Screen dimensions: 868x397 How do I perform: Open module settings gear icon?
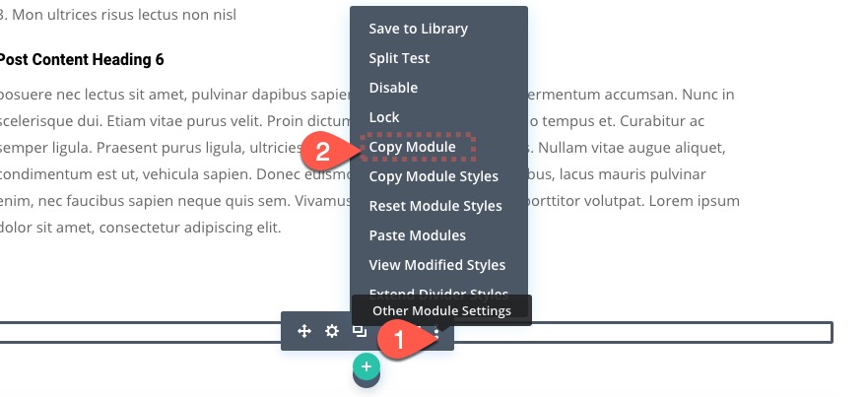(332, 332)
